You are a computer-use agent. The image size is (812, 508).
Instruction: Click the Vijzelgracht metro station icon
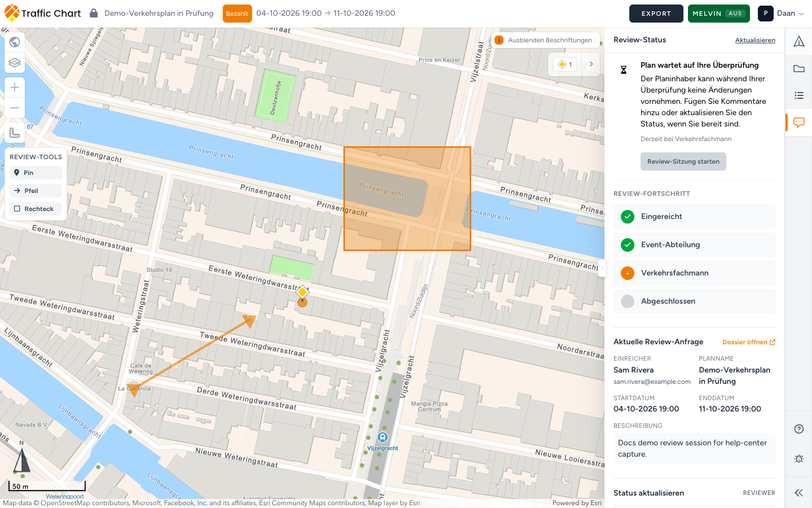(x=383, y=437)
